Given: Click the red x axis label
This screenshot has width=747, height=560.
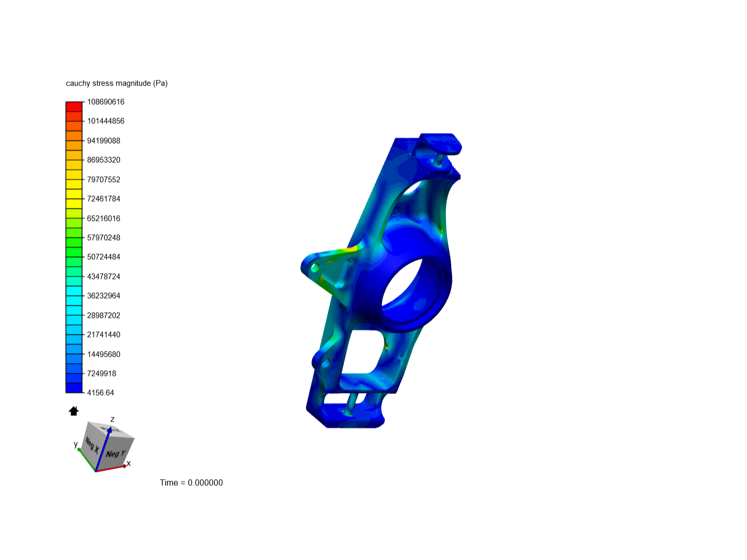Looking at the screenshot, I should pos(129,464).
